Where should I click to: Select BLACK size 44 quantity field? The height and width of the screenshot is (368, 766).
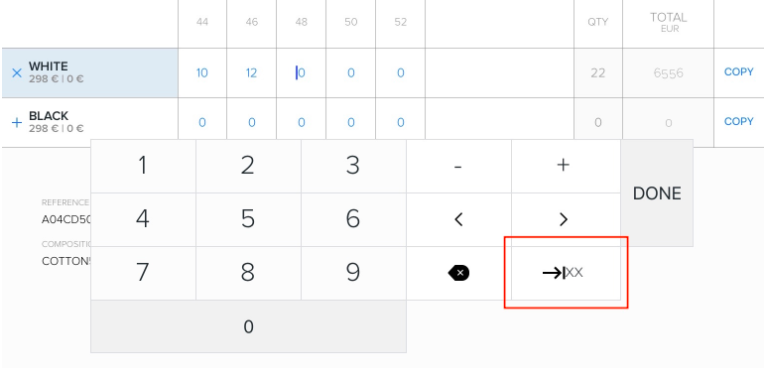tap(202, 122)
